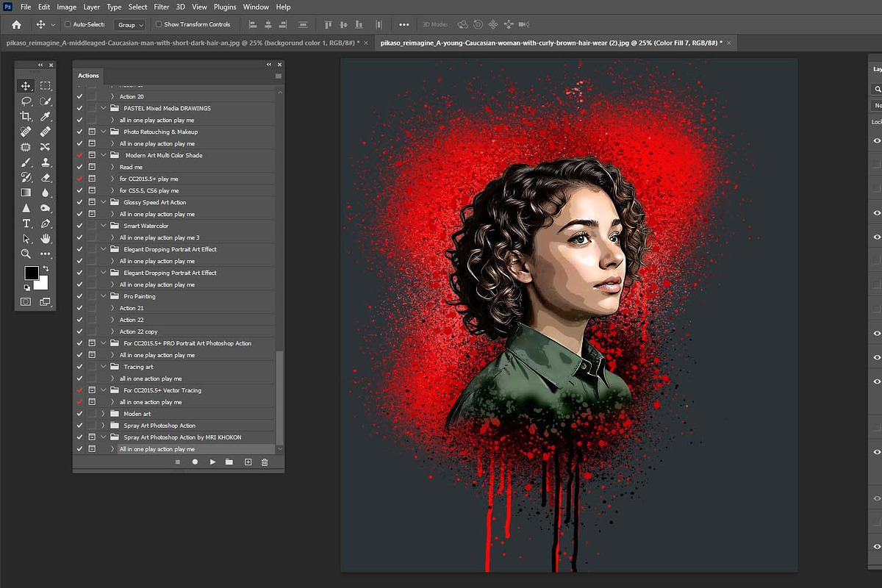882x588 pixels.
Task: Select the Eraser tool
Action: tap(46, 177)
